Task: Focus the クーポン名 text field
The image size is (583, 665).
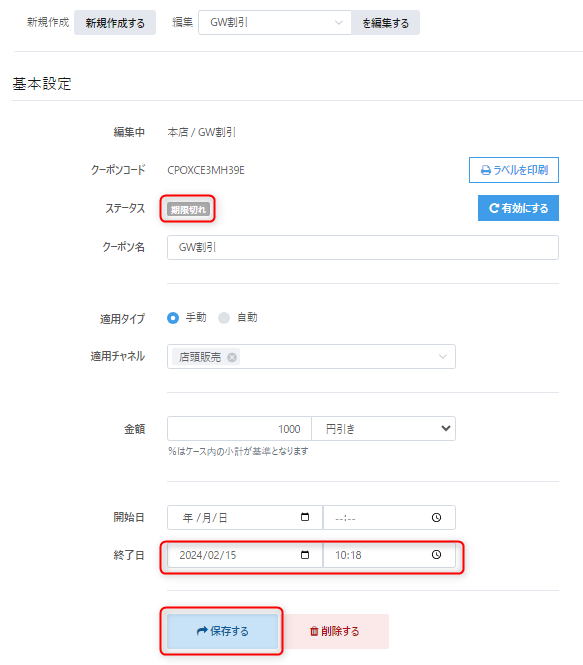Action: (363, 247)
